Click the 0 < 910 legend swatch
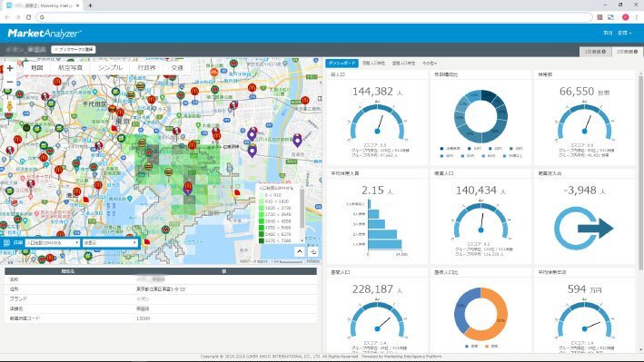The height and width of the screenshot is (362, 644). point(262,195)
